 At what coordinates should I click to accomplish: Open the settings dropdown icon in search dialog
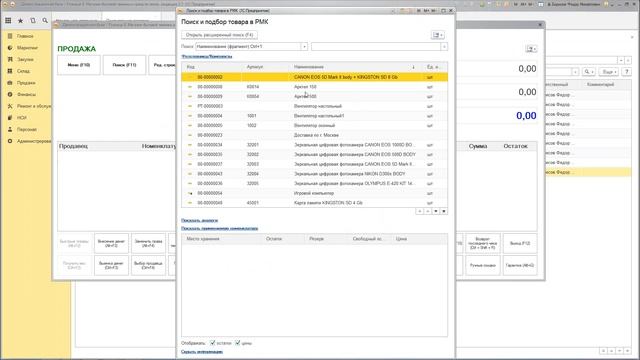click(438, 35)
